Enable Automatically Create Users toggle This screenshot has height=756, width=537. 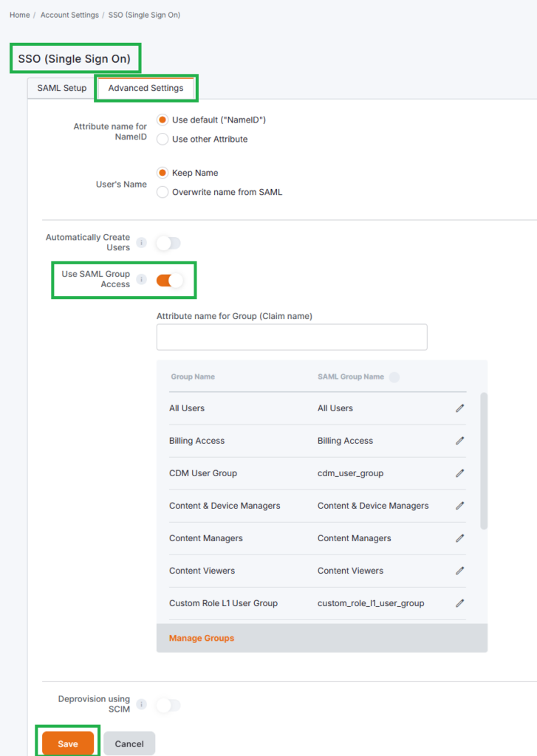pos(168,243)
